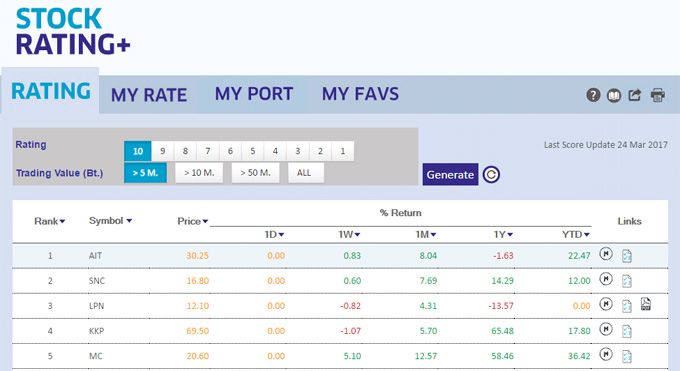The image size is (680, 371).
Task: Click the manual book icon
Action: [x=614, y=95]
